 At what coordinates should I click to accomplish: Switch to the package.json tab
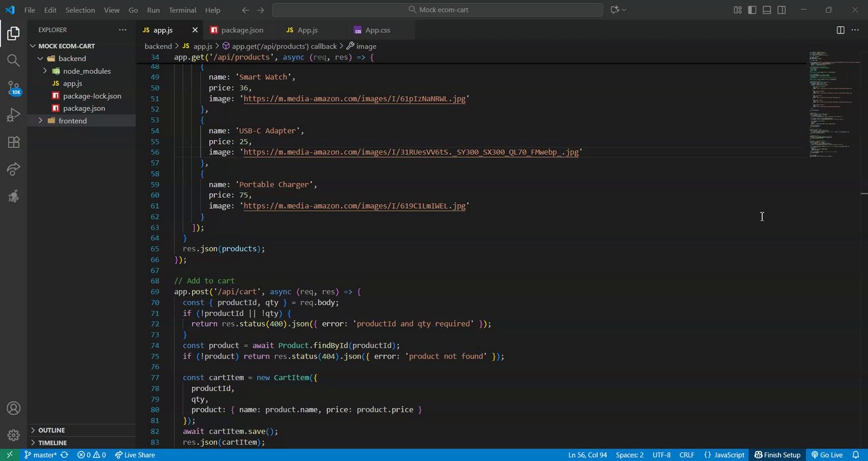click(242, 30)
